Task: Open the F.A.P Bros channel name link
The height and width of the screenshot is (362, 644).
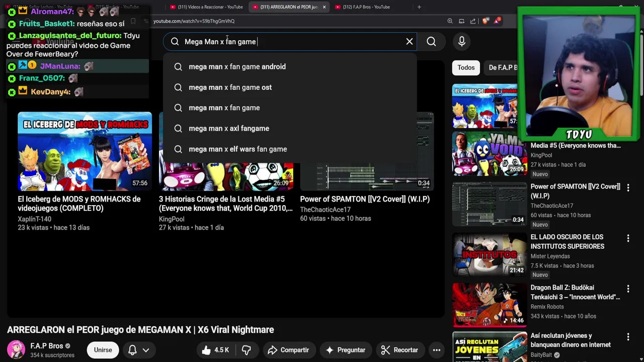Action: click(46, 346)
